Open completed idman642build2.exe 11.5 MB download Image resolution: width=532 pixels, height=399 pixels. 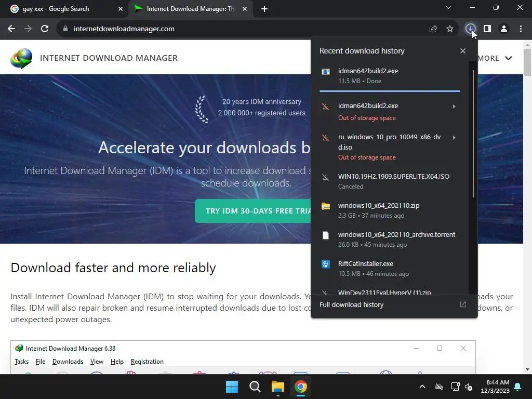[390, 76]
